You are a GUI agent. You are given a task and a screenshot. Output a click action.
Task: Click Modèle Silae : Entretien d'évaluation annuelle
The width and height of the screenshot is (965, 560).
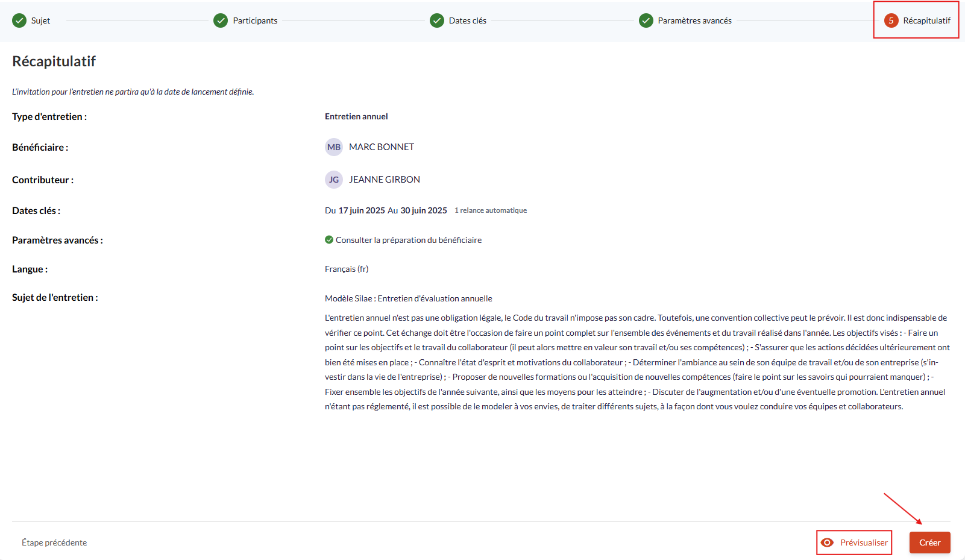click(x=409, y=298)
